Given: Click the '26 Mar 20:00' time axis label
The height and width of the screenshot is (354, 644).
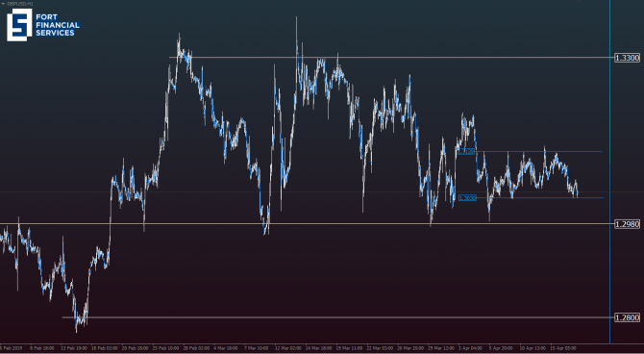Looking at the screenshot, I should 410,348.
